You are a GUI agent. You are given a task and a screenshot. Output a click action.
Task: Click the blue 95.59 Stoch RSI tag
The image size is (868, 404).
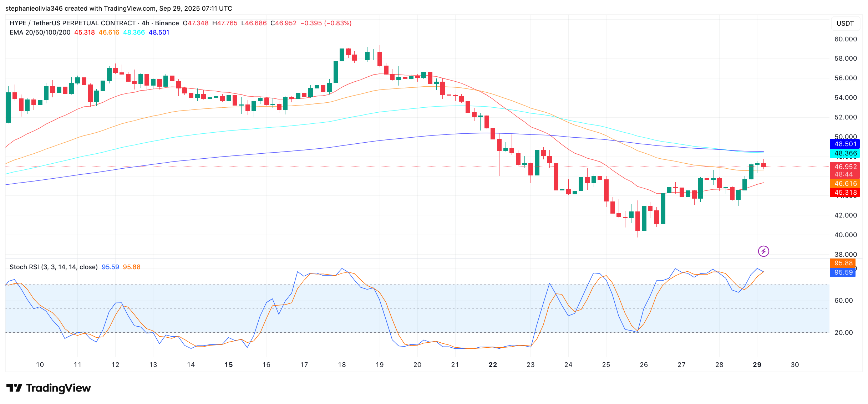coord(843,272)
